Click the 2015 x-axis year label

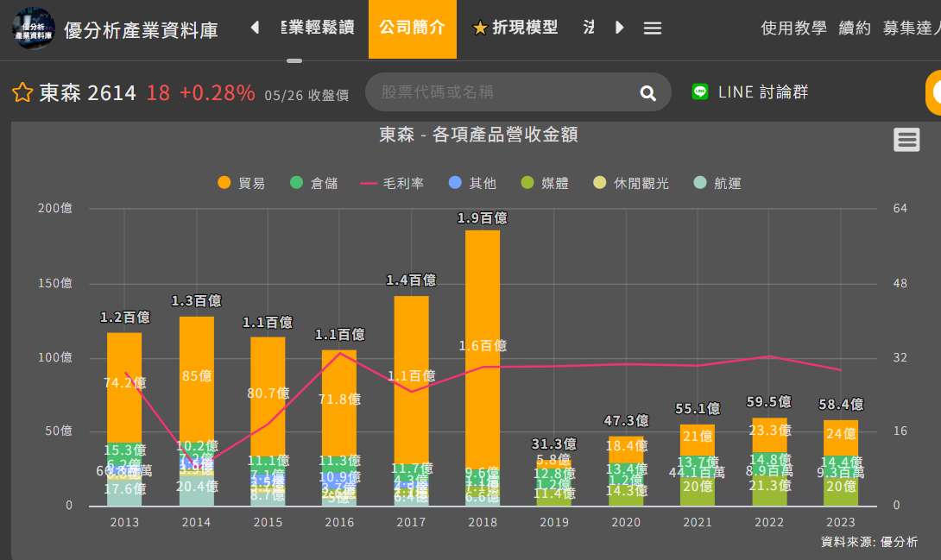click(x=268, y=522)
